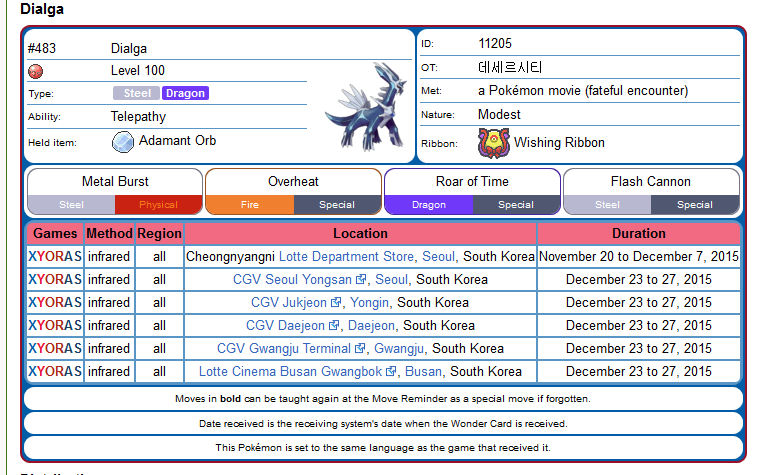The height and width of the screenshot is (475, 759).
Task: Click the Steel type under Flash Cannon
Action: (607, 205)
